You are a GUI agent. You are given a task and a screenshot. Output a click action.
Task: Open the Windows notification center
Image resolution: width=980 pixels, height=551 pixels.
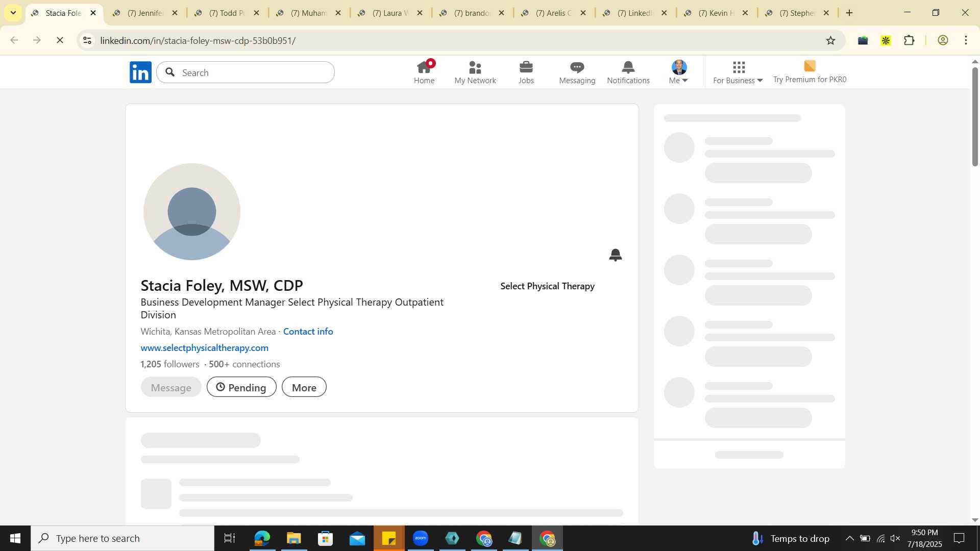(959, 538)
